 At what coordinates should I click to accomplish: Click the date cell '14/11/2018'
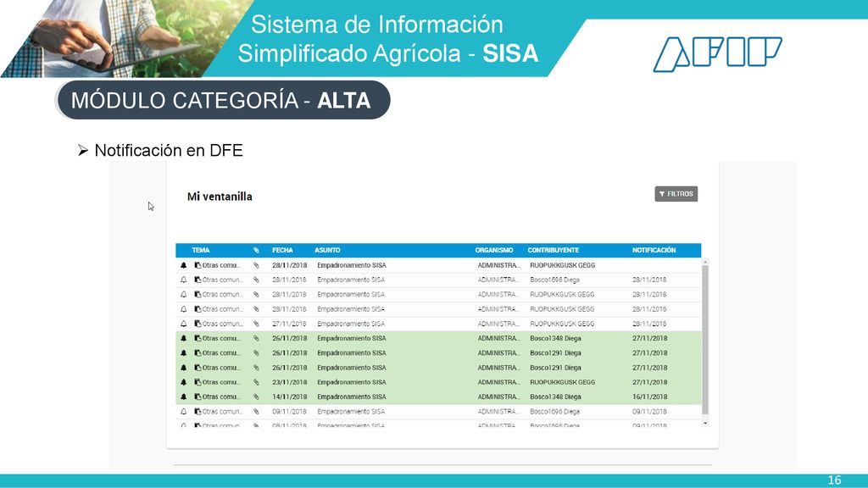tap(290, 396)
